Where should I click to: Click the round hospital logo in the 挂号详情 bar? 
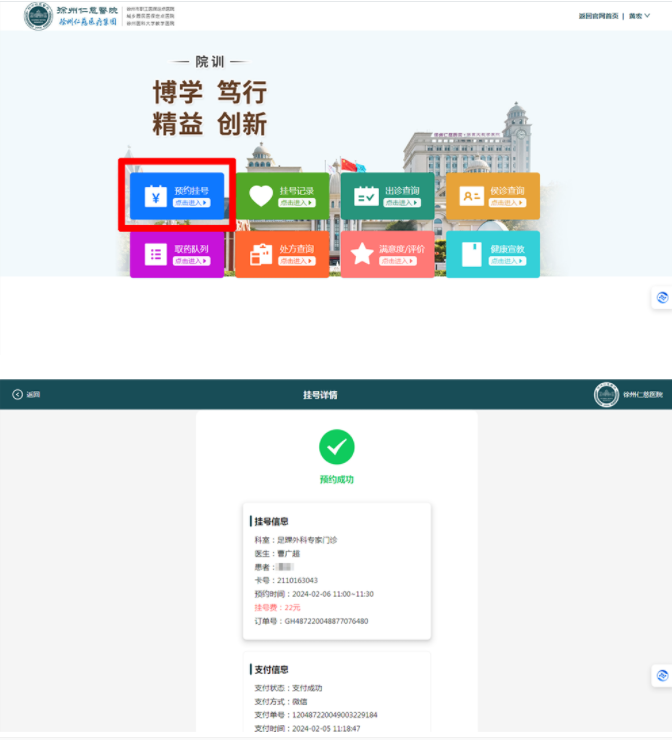pos(606,395)
